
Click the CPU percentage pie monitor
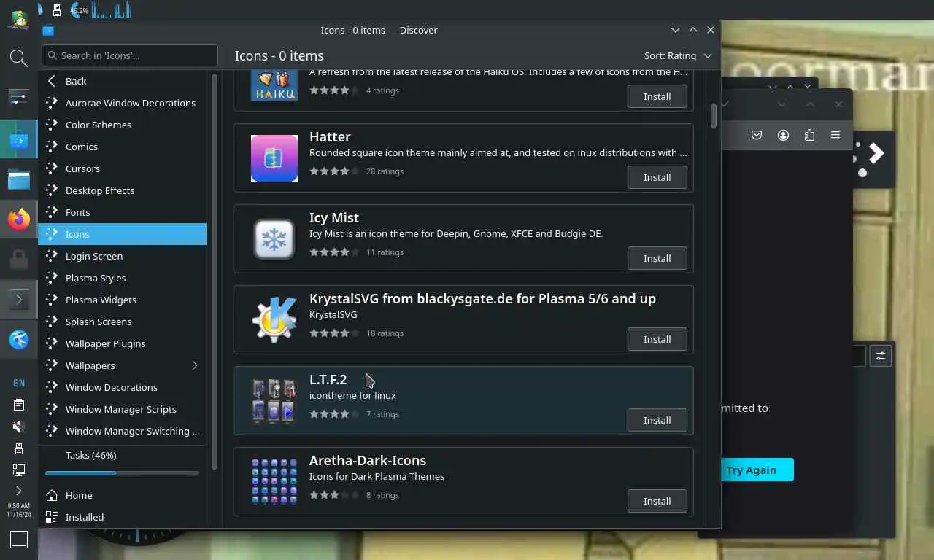(x=79, y=10)
